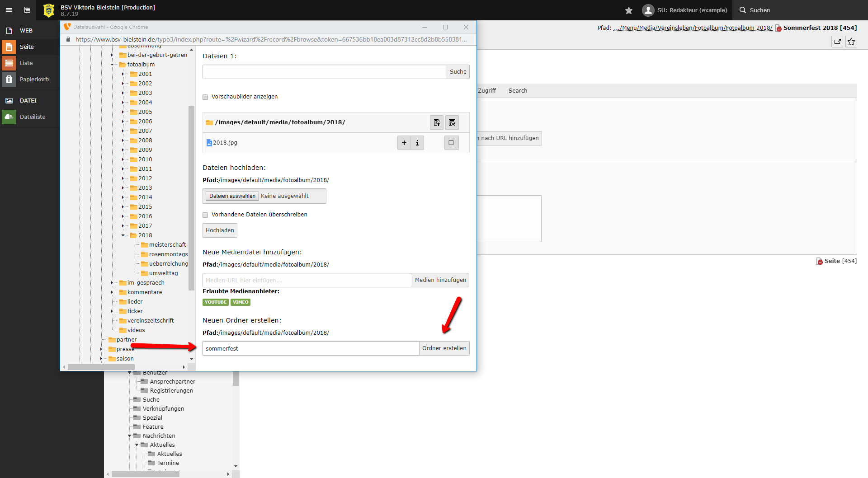868x478 pixels.
Task: Check Vorhandene Dateien überschreiben
Action: pos(205,215)
